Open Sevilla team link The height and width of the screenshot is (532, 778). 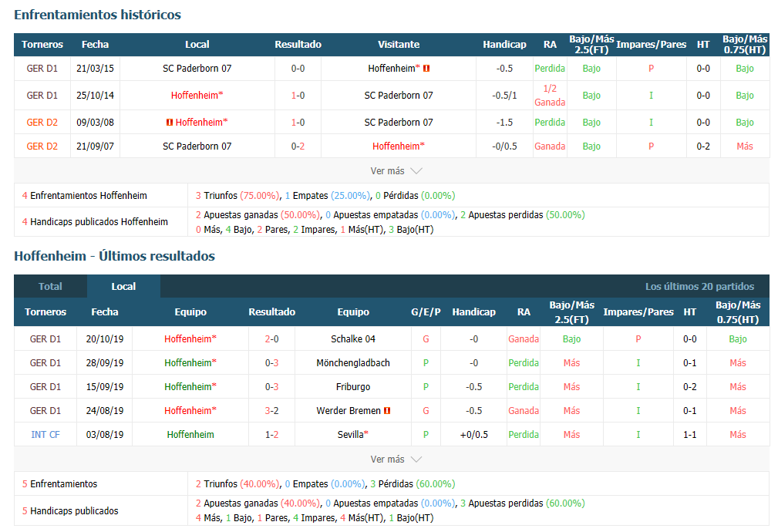(353, 435)
